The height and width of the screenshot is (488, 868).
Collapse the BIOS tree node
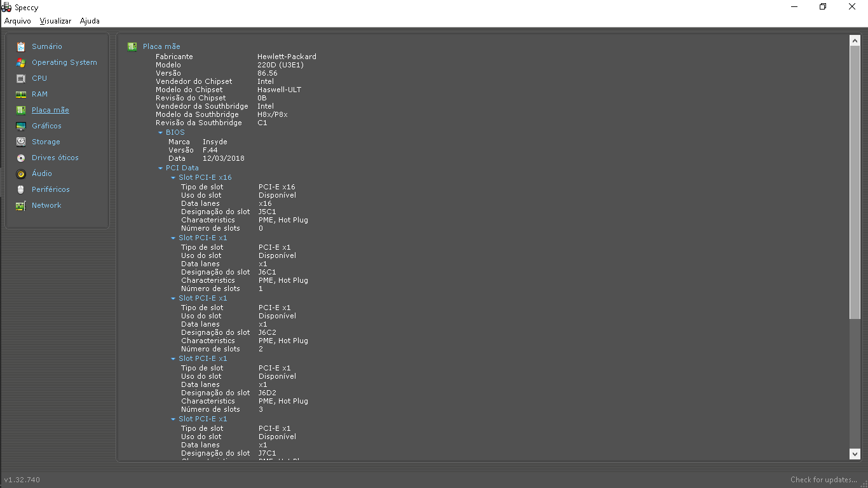click(x=160, y=133)
